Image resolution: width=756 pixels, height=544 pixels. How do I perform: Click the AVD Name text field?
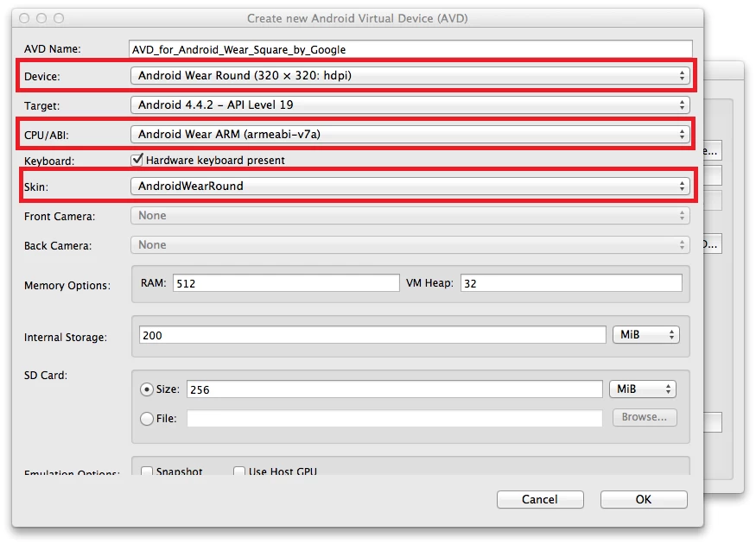click(410, 49)
